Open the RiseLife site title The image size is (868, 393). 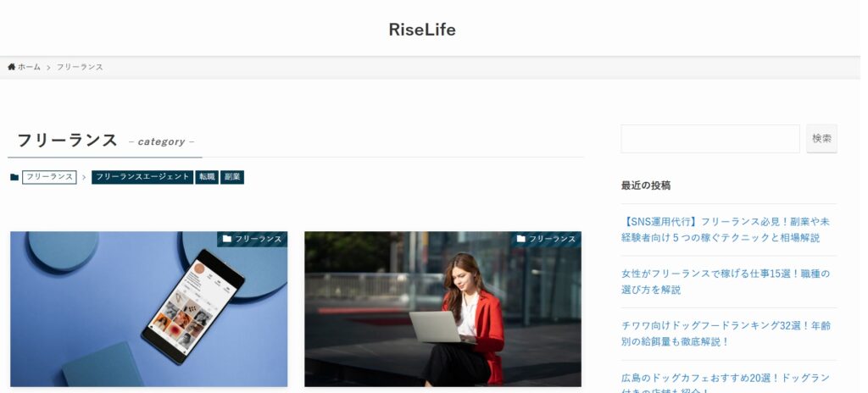pyautogui.click(x=422, y=30)
